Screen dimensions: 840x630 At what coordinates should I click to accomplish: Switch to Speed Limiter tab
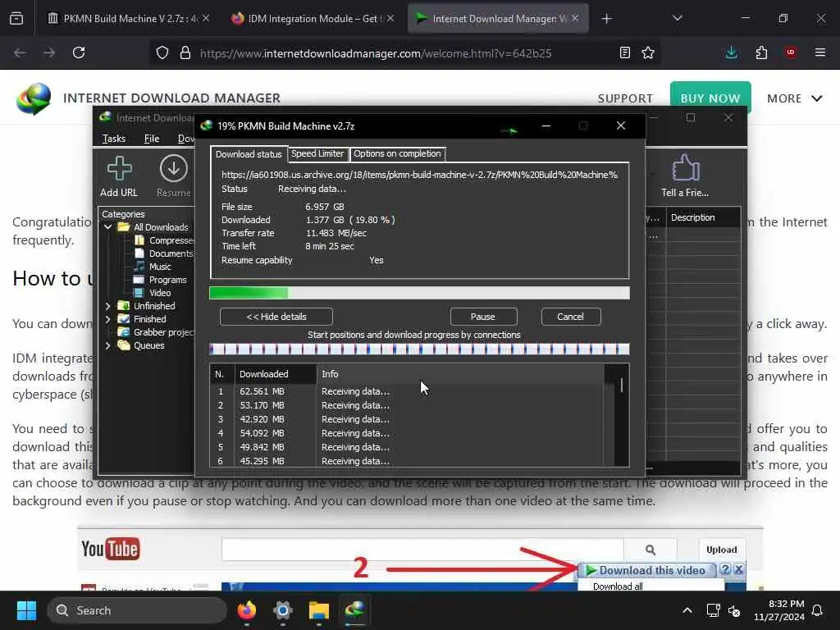pyautogui.click(x=317, y=153)
